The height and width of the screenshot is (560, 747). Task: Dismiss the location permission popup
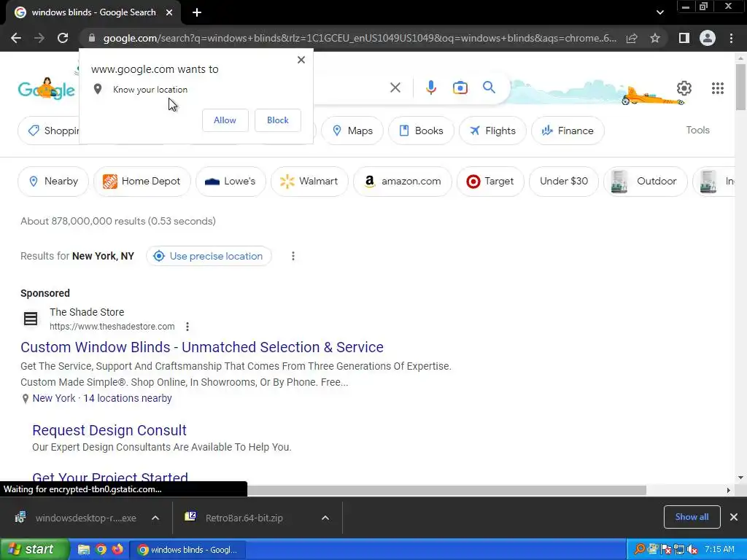301,60
